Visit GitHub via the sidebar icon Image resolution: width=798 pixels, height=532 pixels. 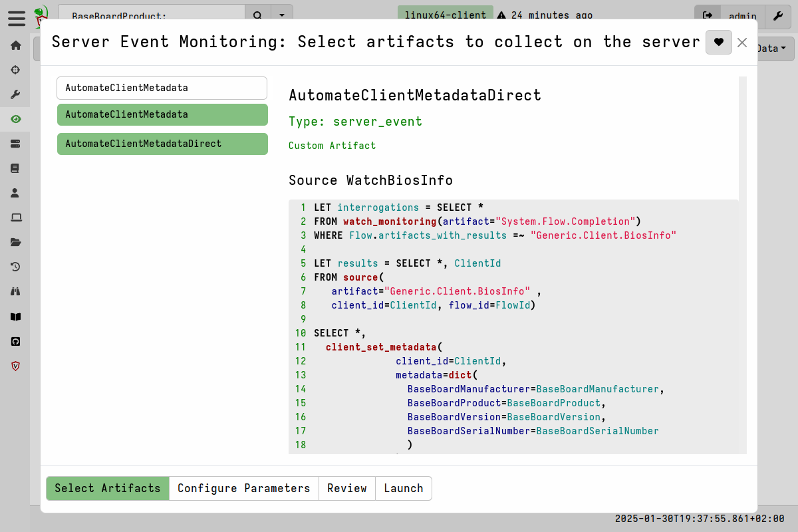(15, 341)
